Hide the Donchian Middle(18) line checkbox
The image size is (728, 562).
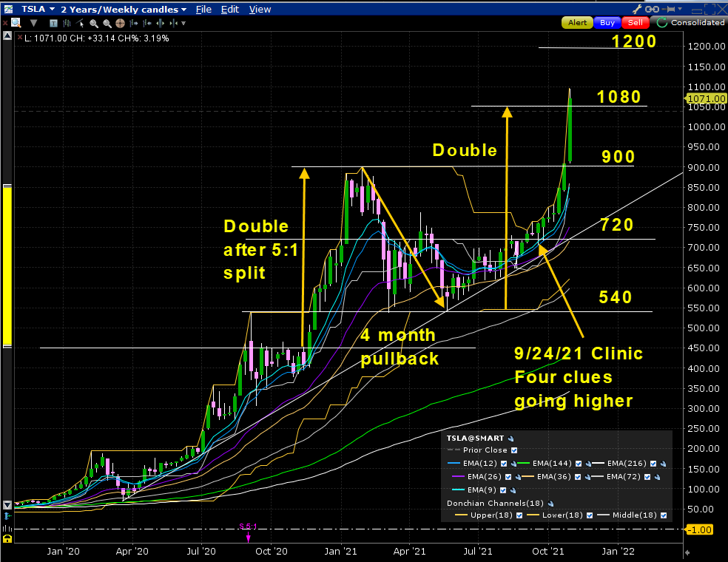(664, 515)
